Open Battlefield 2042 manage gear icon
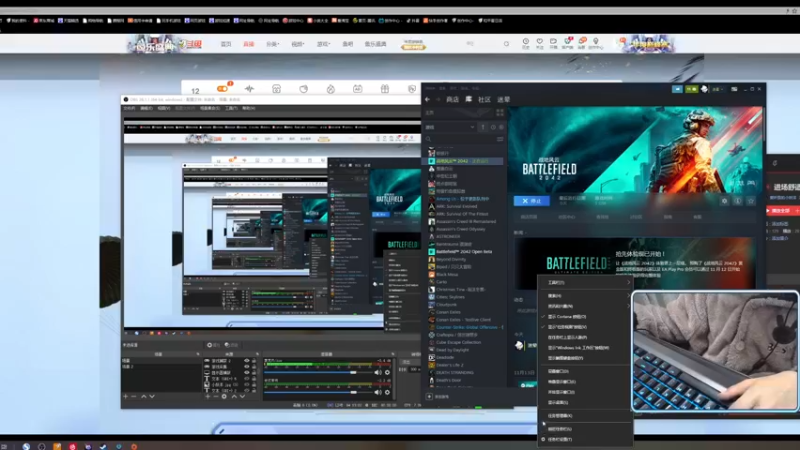Viewport: 800px width, 450px height. pos(724,201)
